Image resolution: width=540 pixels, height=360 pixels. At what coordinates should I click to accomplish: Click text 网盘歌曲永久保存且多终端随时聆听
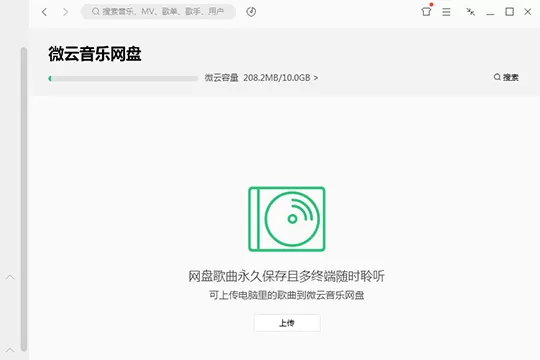coord(287,276)
